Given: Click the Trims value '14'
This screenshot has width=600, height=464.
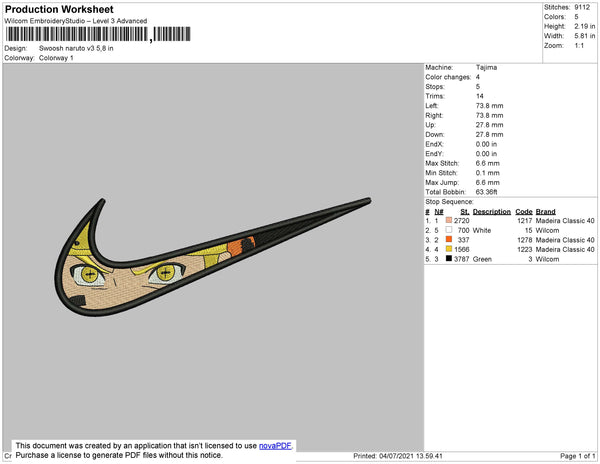Looking at the screenshot, I should coord(479,96).
